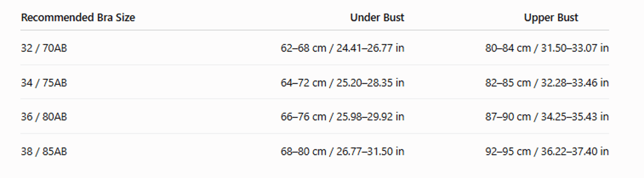Click the 31.50–33.07 in measurement text
The width and height of the screenshot is (644, 178).
coord(575,48)
